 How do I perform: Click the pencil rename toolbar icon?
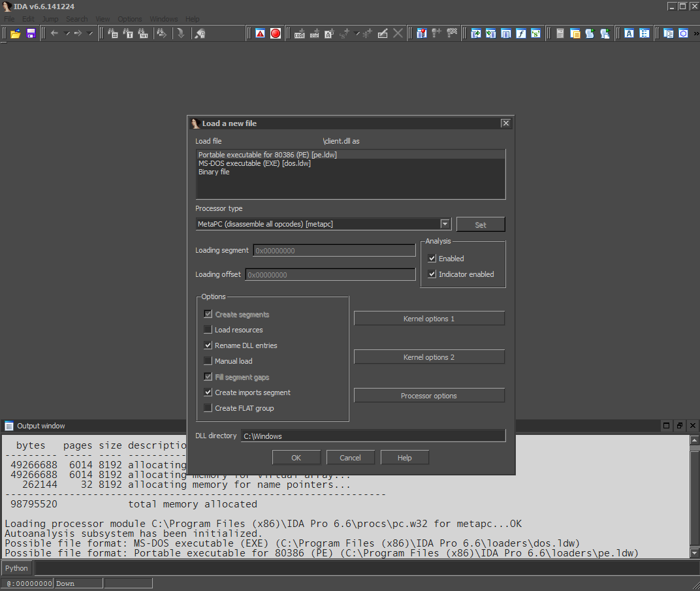tap(383, 33)
